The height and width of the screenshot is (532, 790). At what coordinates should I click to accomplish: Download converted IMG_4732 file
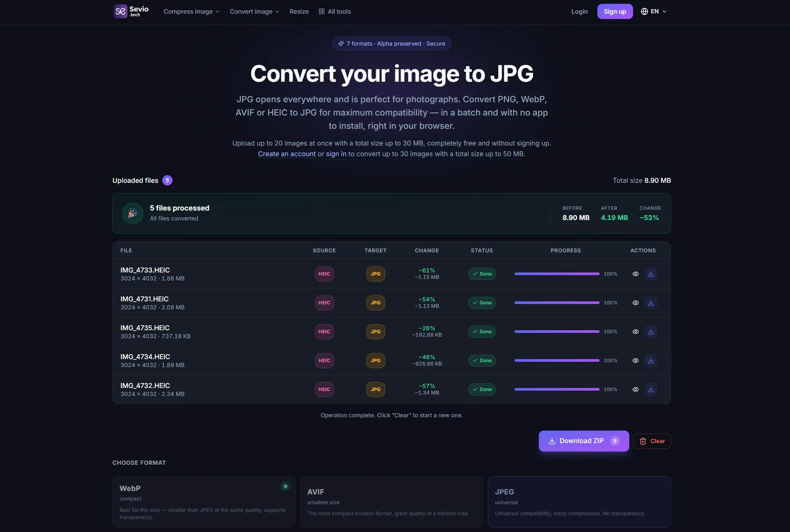(x=651, y=389)
